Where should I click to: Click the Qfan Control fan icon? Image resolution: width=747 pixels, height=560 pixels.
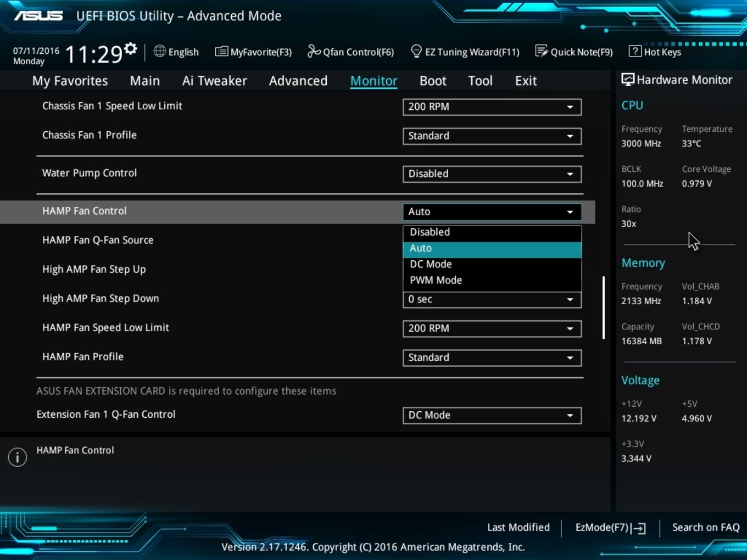(314, 51)
